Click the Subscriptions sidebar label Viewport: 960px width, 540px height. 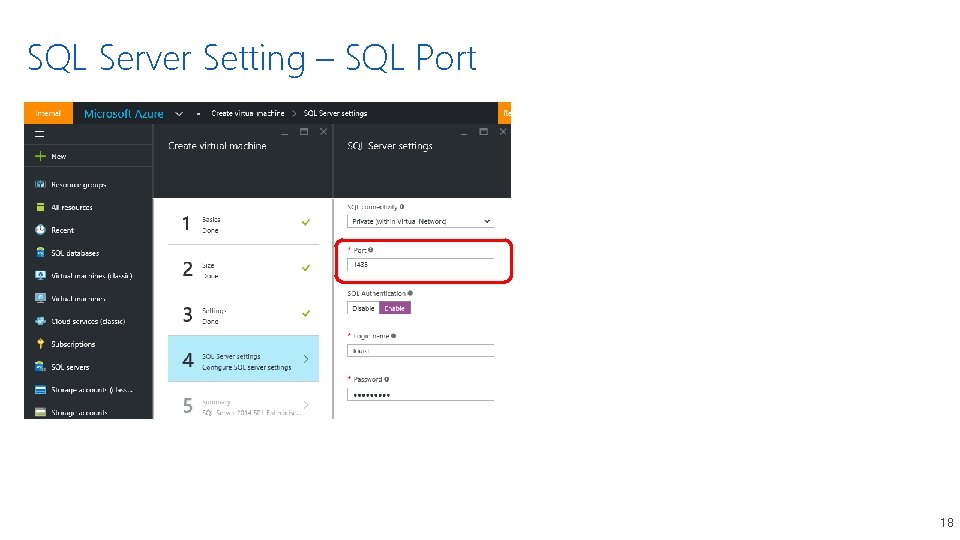click(73, 344)
